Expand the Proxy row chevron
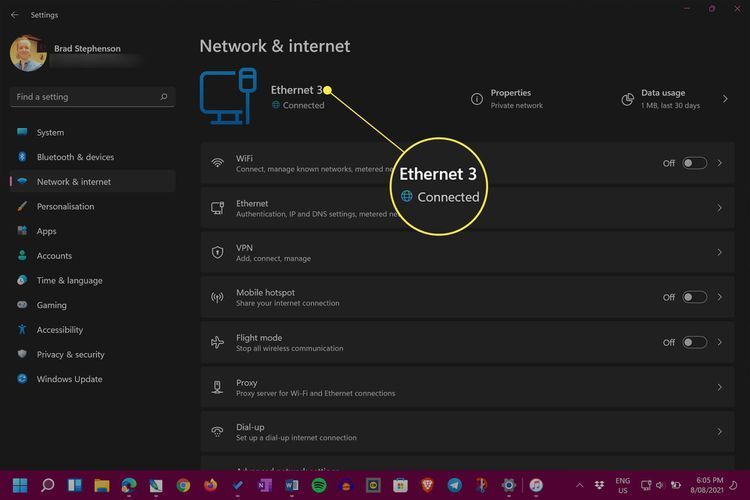Image resolution: width=750 pixels, height=500 pixels. [x=719, y=387]
